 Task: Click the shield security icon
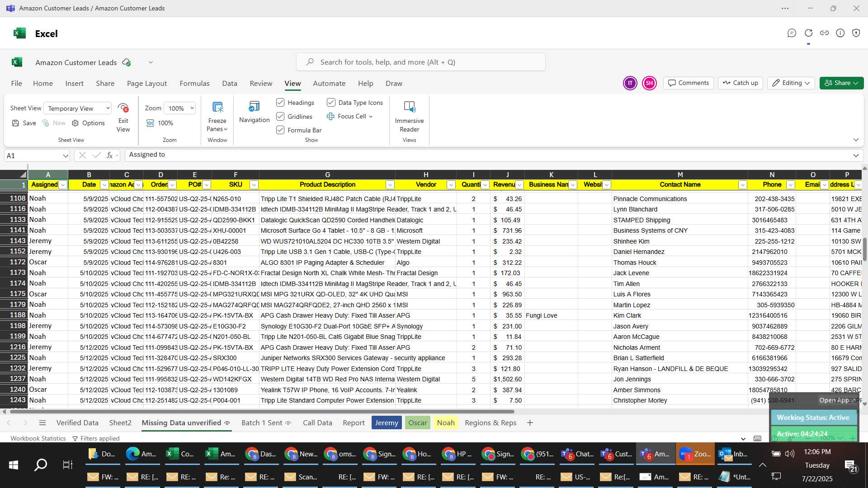856,33
